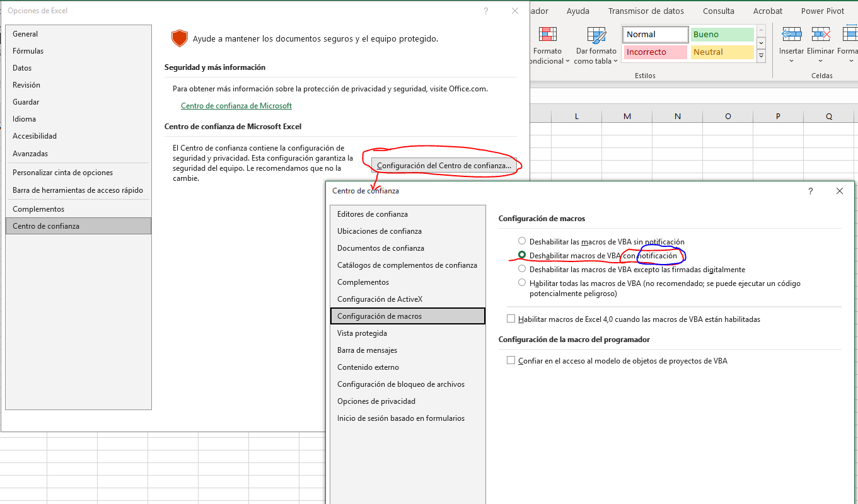858x504 pixels.
Task: Select Guardar in Opciones de Excel
Action: (x=78, y=102)
